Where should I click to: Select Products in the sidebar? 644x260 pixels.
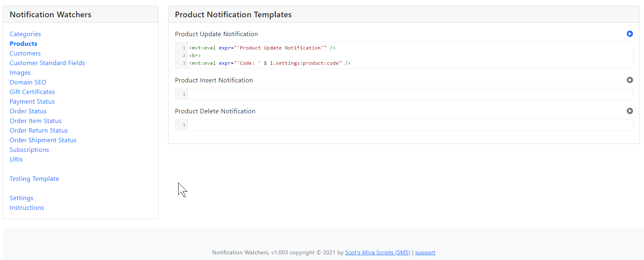coord(23,44)
